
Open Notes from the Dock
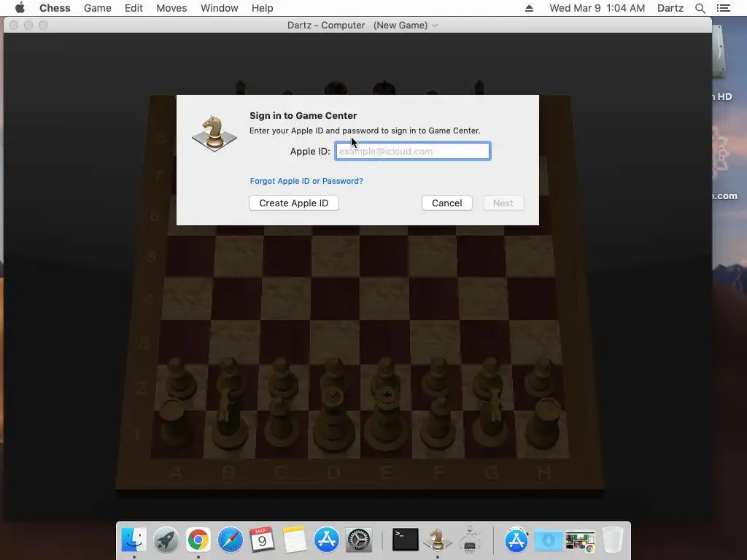click(x=294, y=540)
